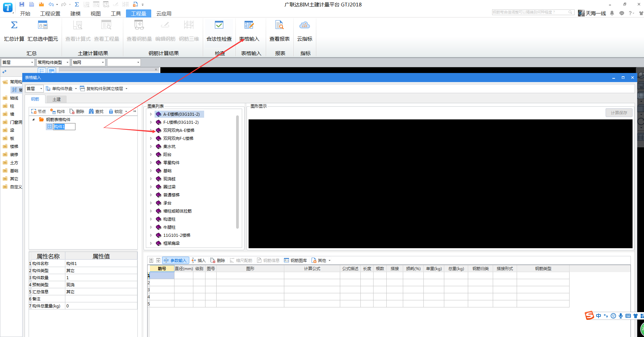Click the help question mark icon
The height and width of the screenshot is (337, 644).
pyautogui.click(x=631, y=13)
